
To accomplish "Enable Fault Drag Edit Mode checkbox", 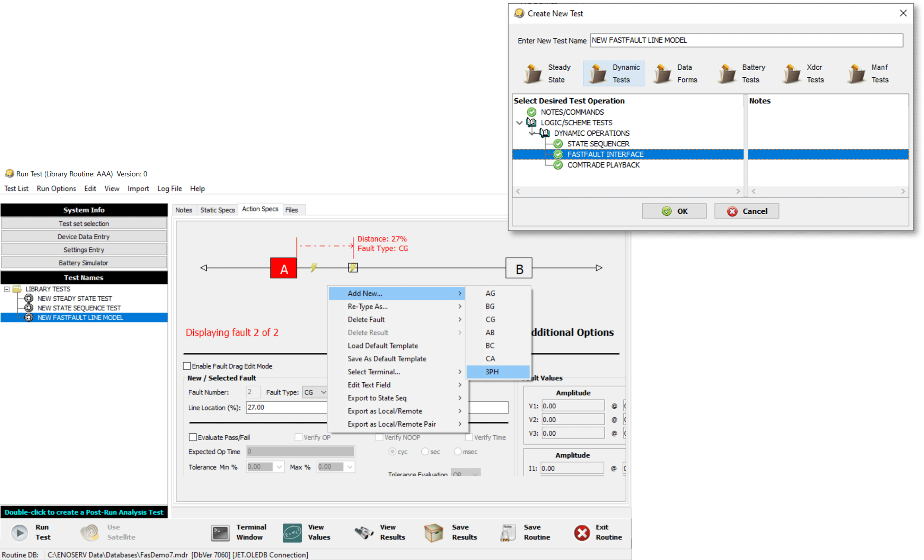I will point(187,366).
